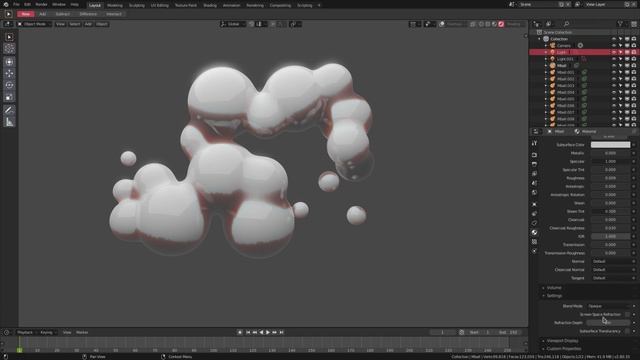Click the Blender logo menu icon
Viewport: 640px width, 360px height.
[x=6, y=4]
